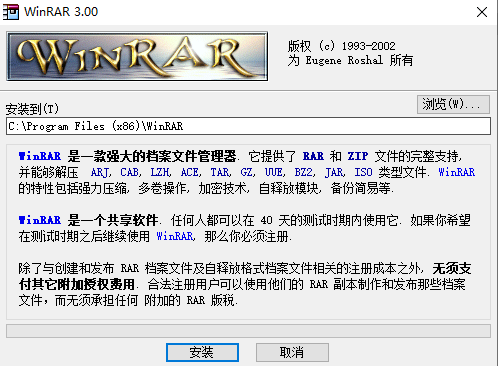Click the CAB format name in description

point(129,172)
